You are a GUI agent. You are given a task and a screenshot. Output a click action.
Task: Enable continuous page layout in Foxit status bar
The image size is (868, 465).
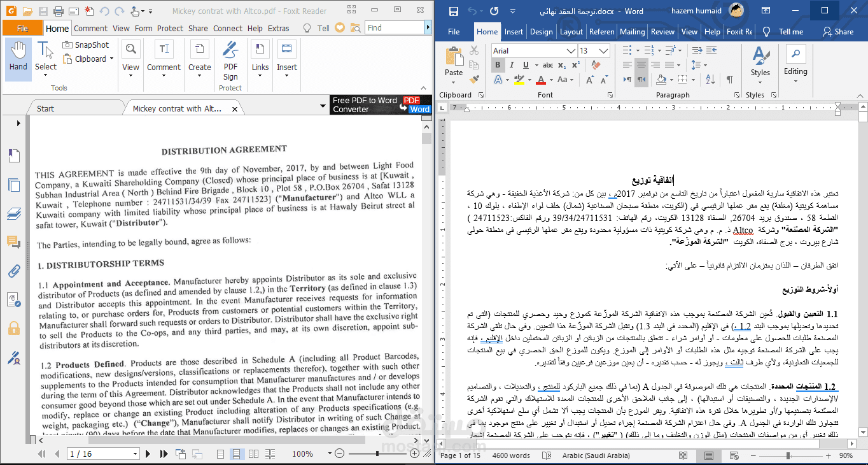pyautogui.click(x=236, y=454)
